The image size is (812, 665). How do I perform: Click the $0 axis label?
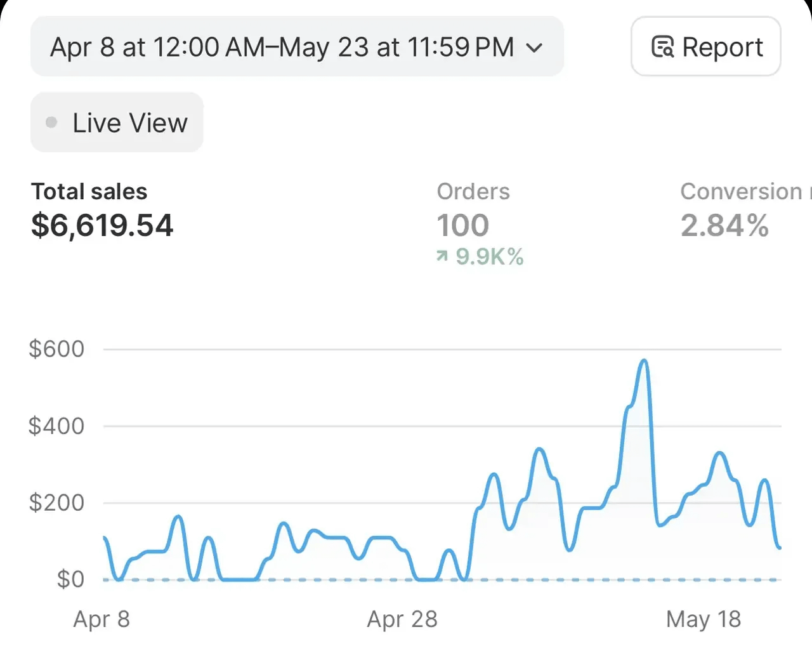pos(70,579)
